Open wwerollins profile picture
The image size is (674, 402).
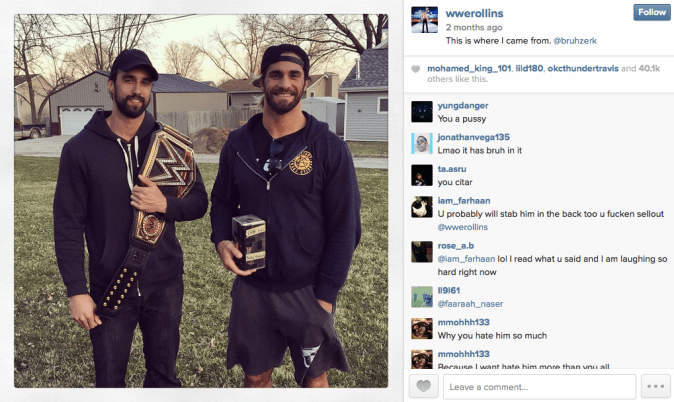[x=424, y=20]
